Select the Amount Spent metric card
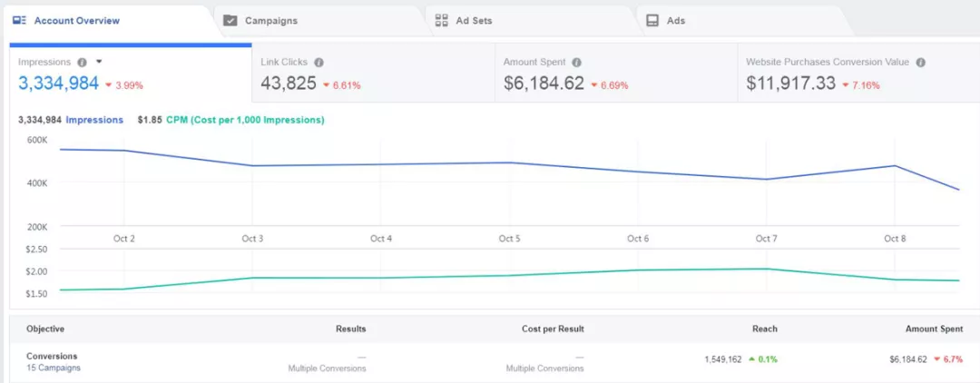 click(616, 74)
